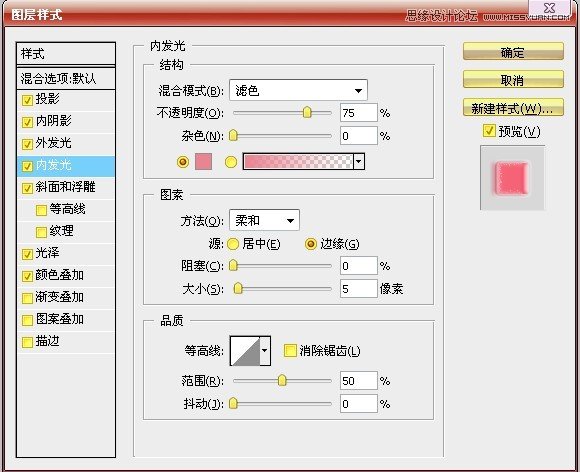
Task: Toggle the 斜面和浮雕 bevel checkbox
Action: click(27, 188)
